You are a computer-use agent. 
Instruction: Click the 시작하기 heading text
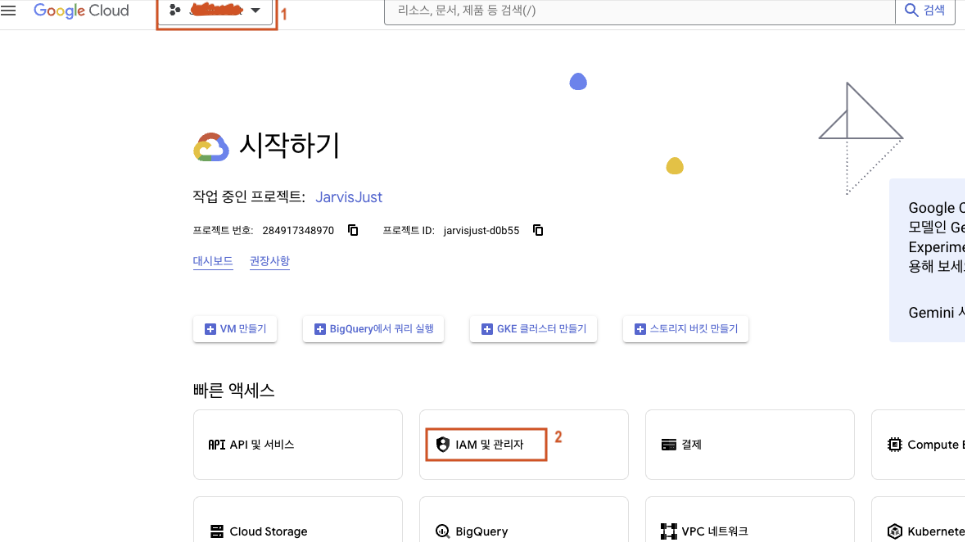(289, 146)
